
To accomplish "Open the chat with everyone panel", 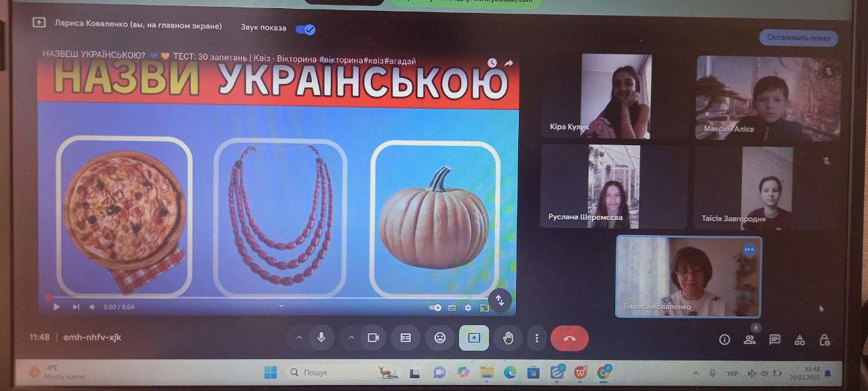I will pyautogui.click(x=774, y=339).
